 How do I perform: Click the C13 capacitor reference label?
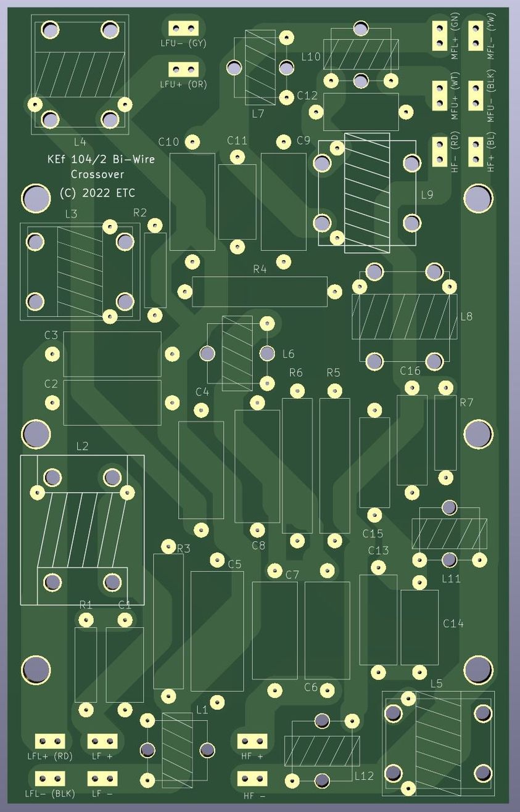pos(379,551)
